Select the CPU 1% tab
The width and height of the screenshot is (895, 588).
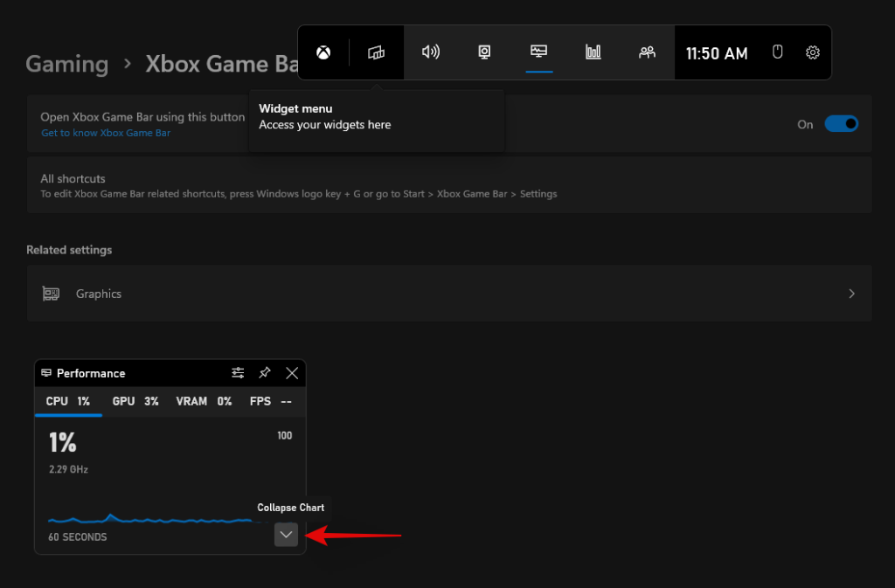click(x=68, y=402)
